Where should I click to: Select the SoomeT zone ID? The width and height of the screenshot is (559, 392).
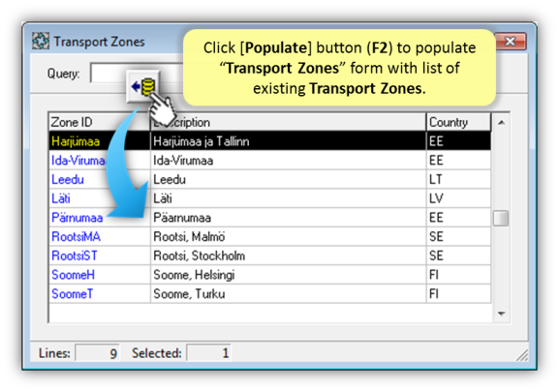tap(72, 294)
